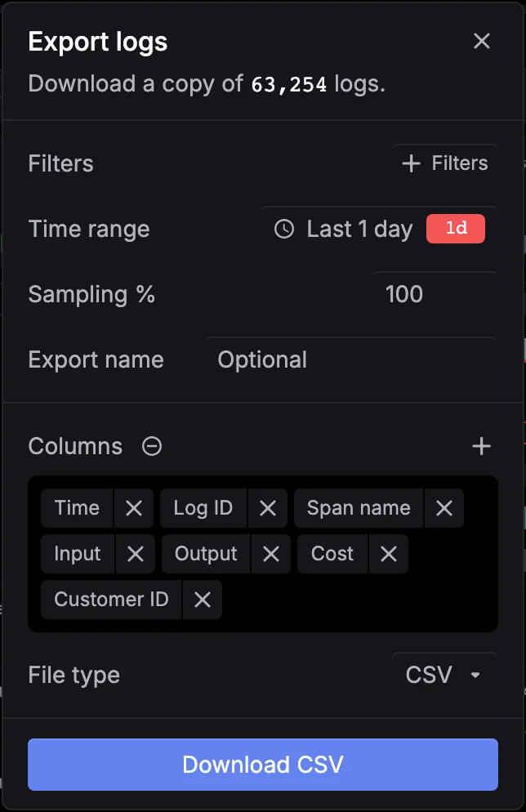Viewport: 526px width, 812px height.
Task: Open the Last 1 day time range picker
Action: coord(380,229)
